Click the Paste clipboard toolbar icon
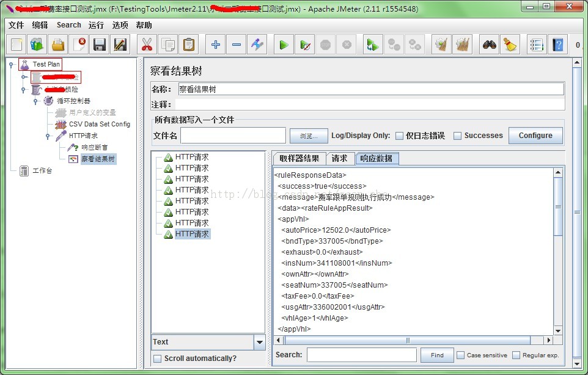 click(189, 45)
